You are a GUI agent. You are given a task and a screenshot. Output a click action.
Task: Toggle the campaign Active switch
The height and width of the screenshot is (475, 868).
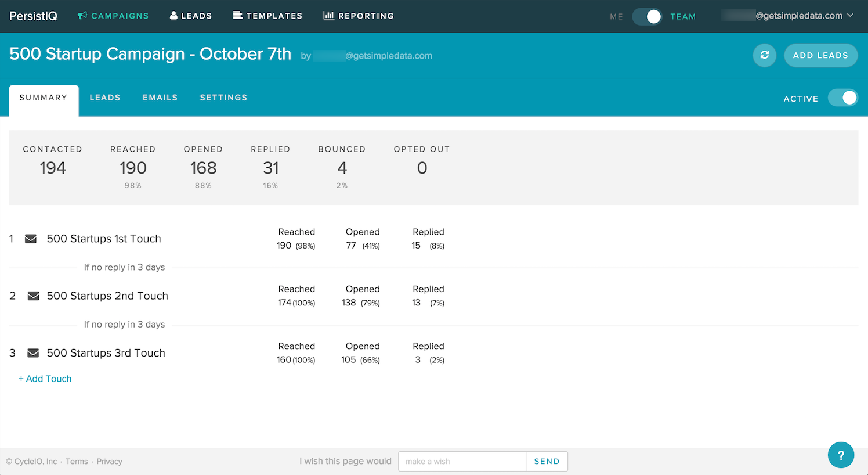click(x=843, y=98)
